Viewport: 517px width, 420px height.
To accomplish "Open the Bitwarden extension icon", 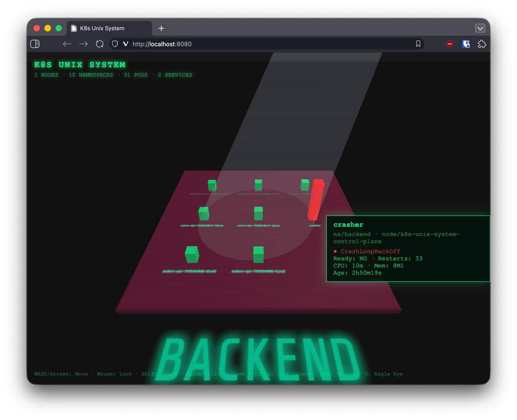I will (466, 44).
